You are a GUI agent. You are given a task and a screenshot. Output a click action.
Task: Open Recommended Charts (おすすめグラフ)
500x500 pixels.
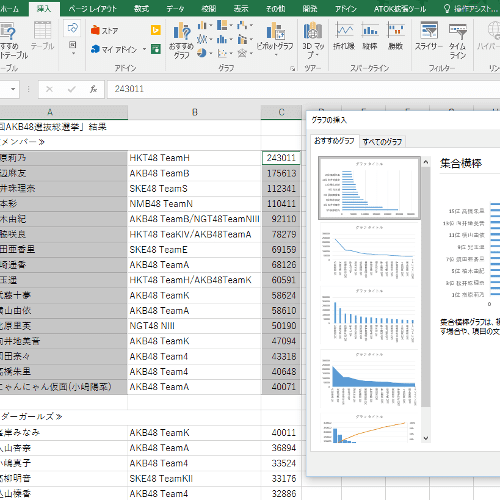pyautogui.click(x=181, y=40)
